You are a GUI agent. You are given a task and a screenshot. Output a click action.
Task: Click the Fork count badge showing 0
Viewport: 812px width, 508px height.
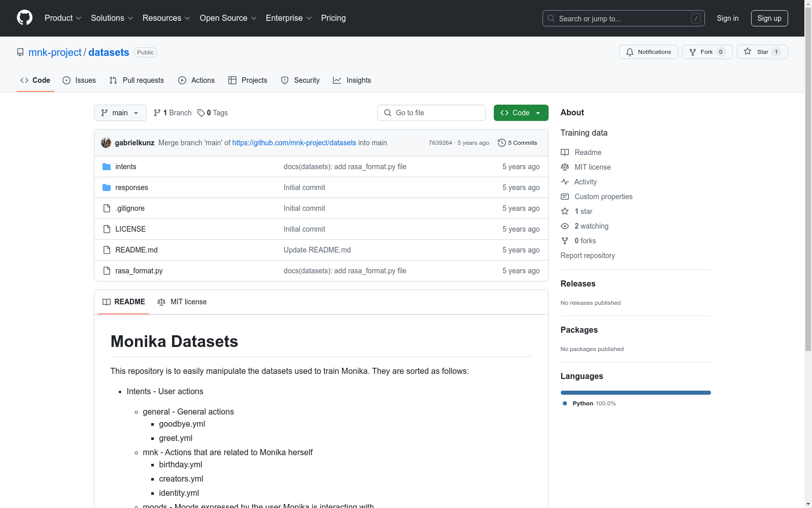[x=721, y=52]
